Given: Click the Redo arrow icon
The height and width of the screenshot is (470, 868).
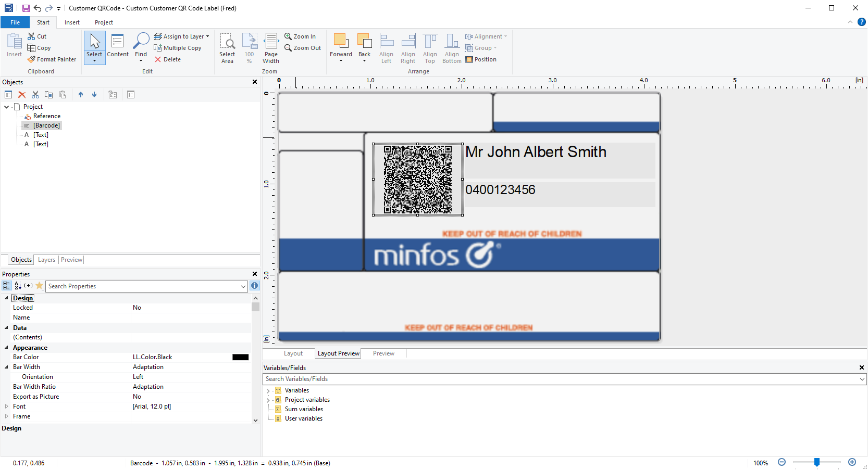Looking at the screenshot, I should click(x=49, y=8).
